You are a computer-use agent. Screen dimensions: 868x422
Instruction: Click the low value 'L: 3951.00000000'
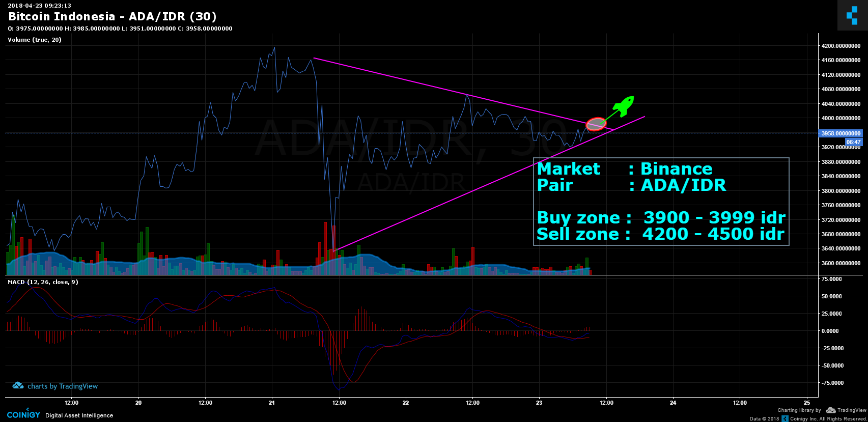point(149,29)
